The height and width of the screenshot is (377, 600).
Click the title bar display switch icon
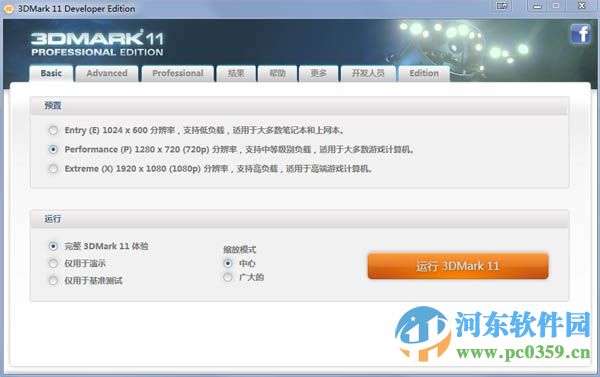click(x=502, y=6)
